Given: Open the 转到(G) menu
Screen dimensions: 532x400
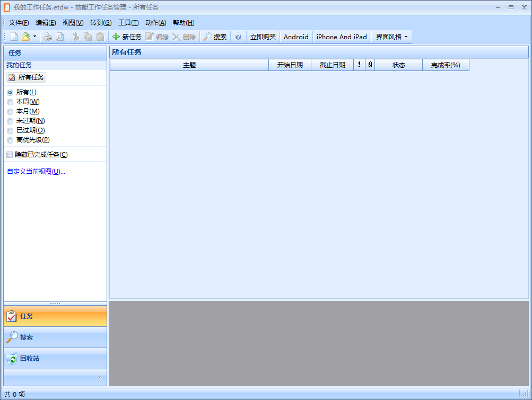Looking at the screenshot, I should (101, 23).
